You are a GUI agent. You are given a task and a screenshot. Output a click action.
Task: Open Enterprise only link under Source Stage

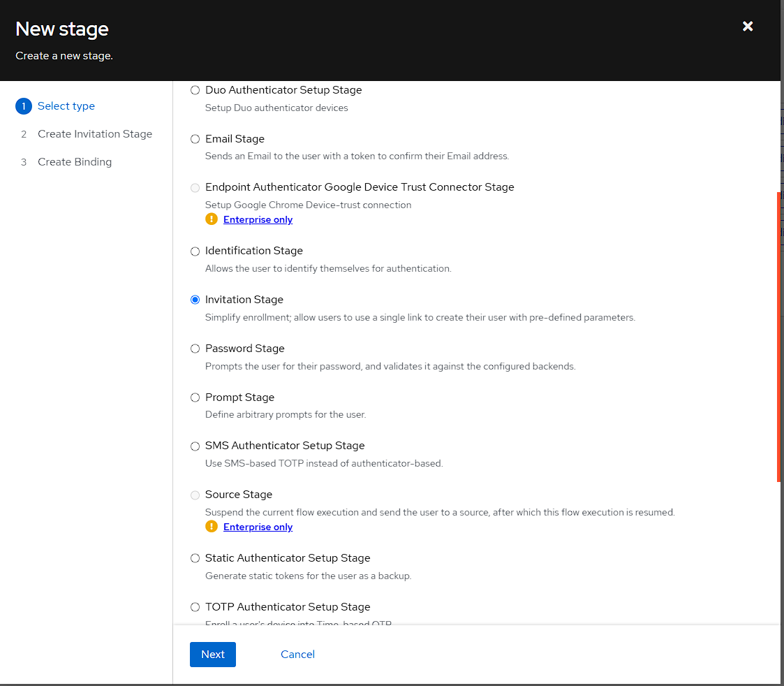point(258,527)
